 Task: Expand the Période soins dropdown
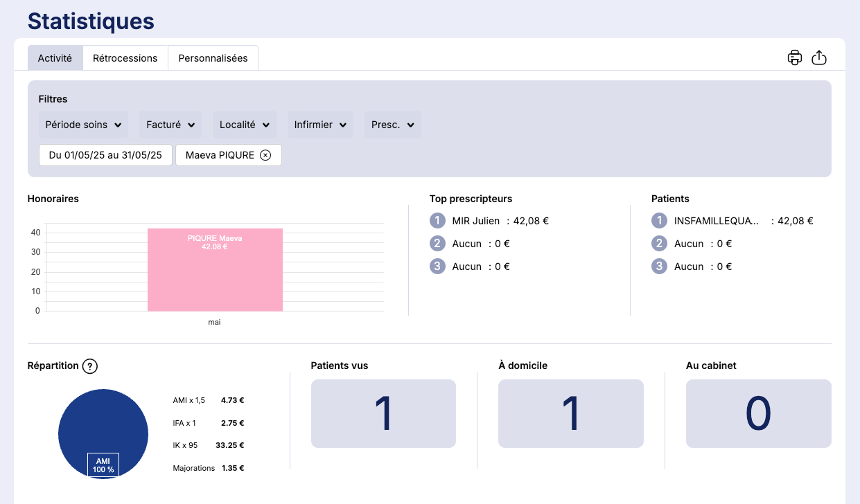pos(83,125)
